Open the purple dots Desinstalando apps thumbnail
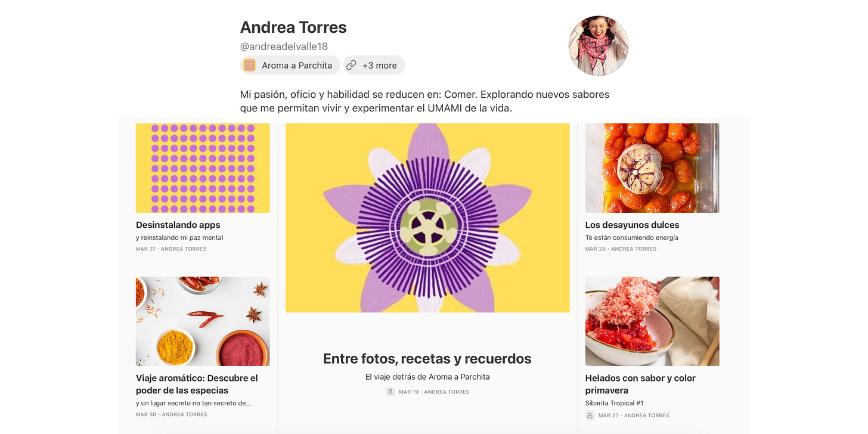Viewport: 868px width, 434px height. (203, 168)
